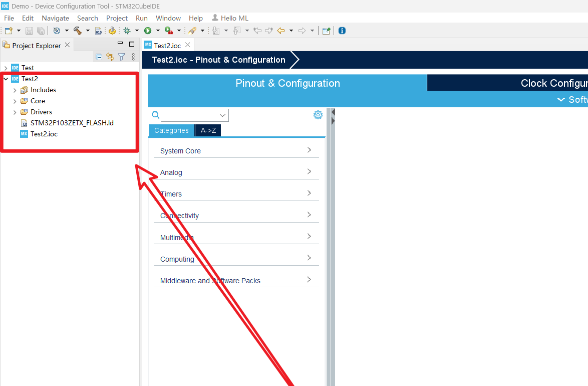Click the Hello ML account button
Screen dimensions: 588x386
(x=230, y=18)
